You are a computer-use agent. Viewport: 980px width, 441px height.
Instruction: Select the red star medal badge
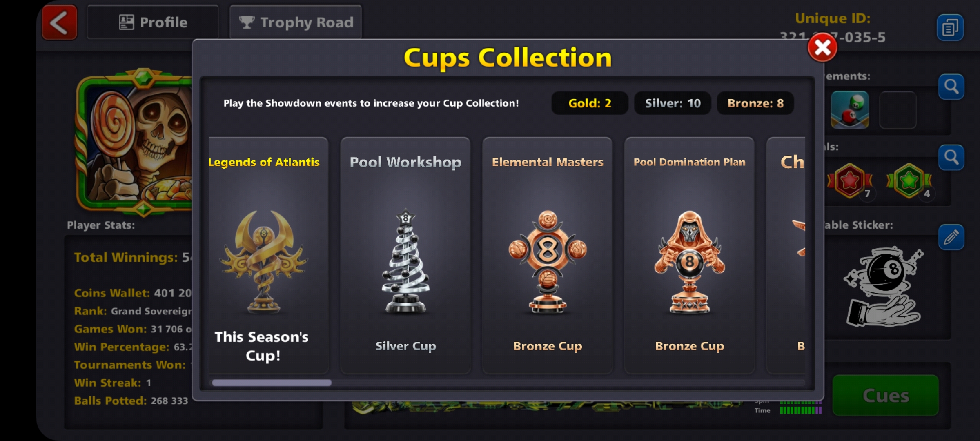(850, 181)
